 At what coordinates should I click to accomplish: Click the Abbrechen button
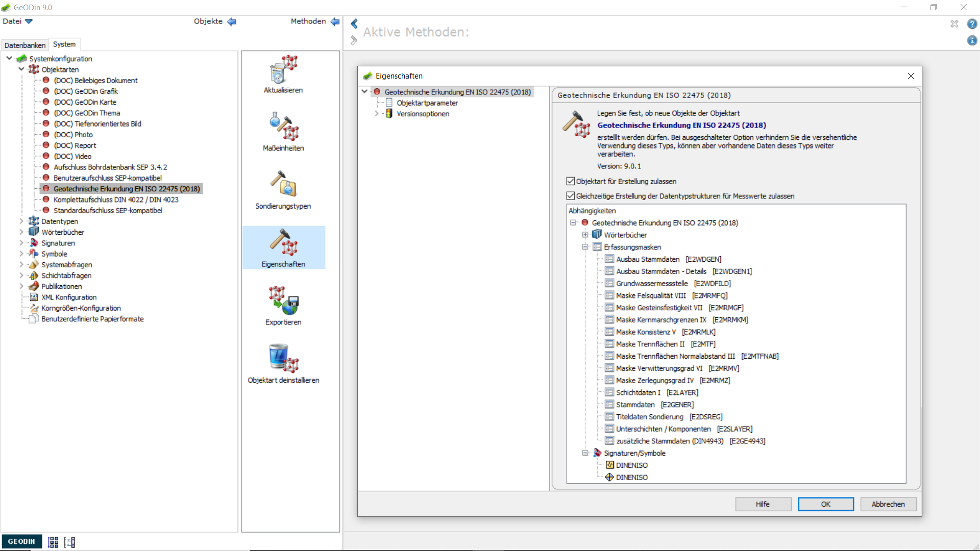point(888,504)
